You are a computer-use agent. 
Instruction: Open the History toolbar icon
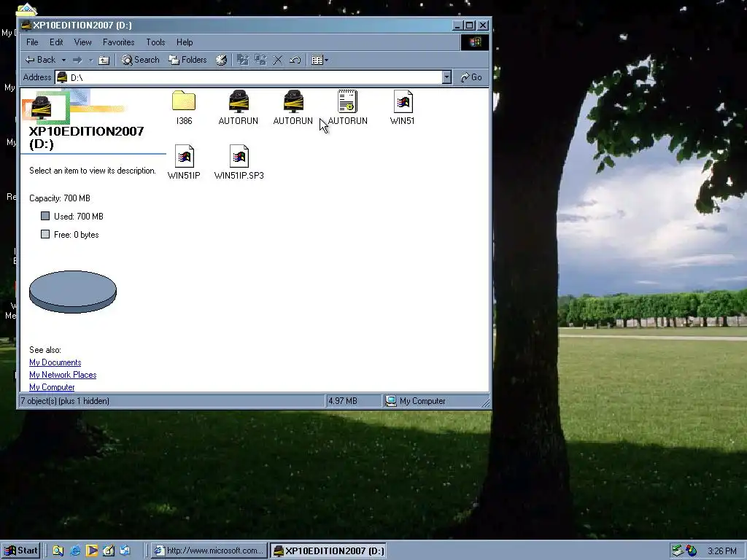[221, 60]
